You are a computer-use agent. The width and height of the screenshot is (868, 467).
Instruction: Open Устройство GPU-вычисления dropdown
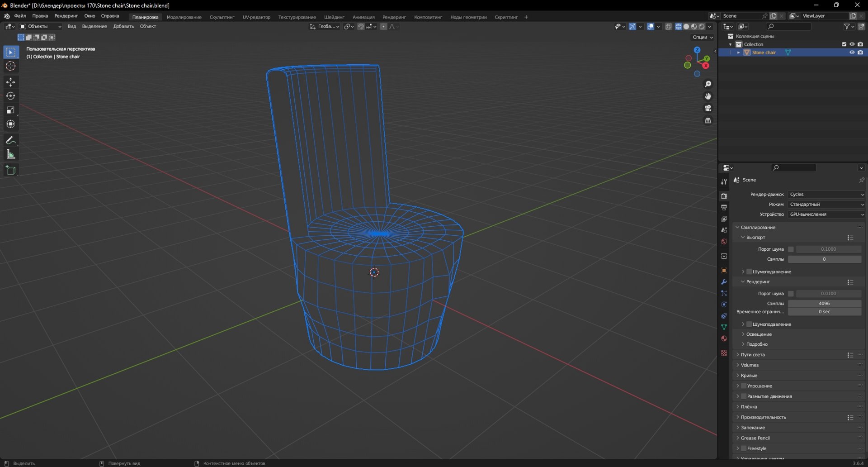pos(826,214)
